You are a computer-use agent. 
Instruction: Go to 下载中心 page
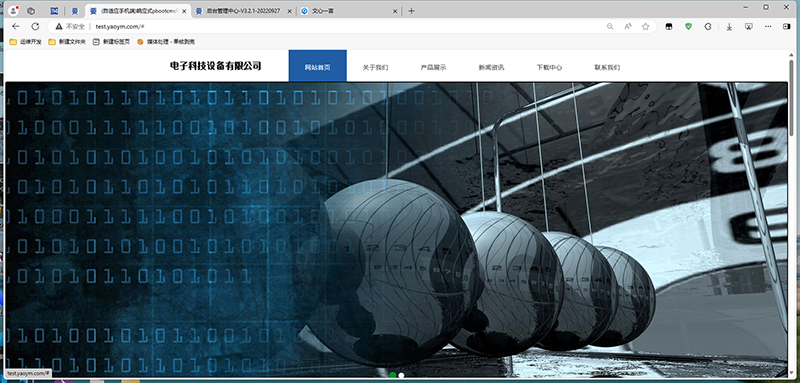(x=549, y=67)
